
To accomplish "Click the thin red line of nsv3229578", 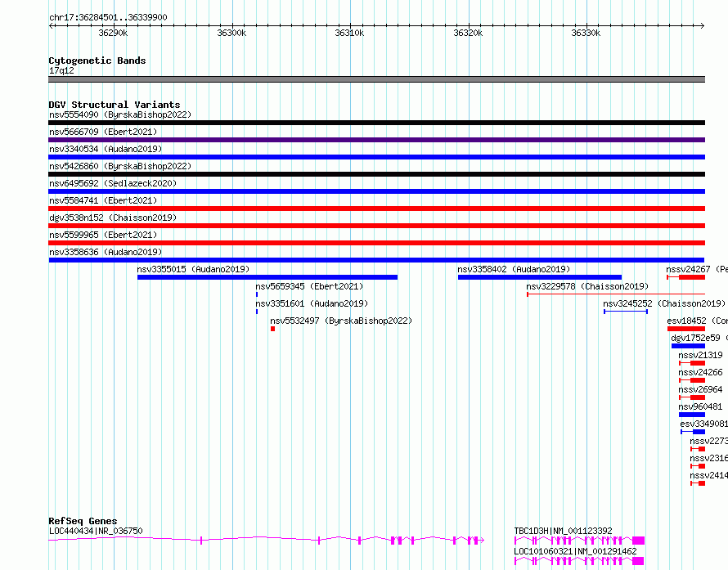I will 616,294.
